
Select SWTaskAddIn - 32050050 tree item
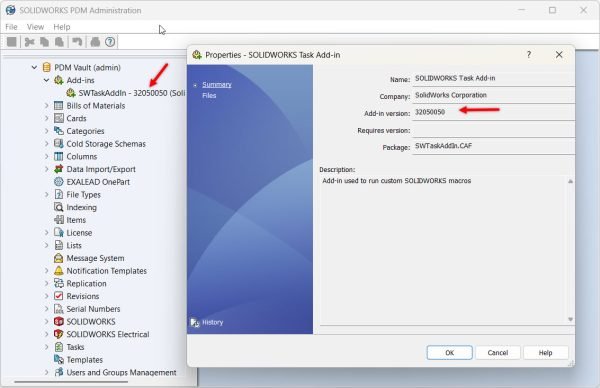pos(132,93)
